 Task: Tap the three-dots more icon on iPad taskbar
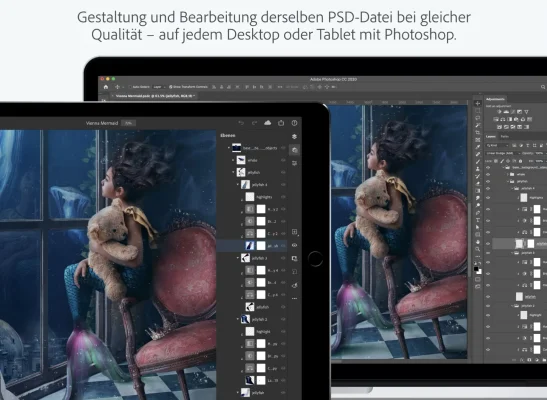294,299
